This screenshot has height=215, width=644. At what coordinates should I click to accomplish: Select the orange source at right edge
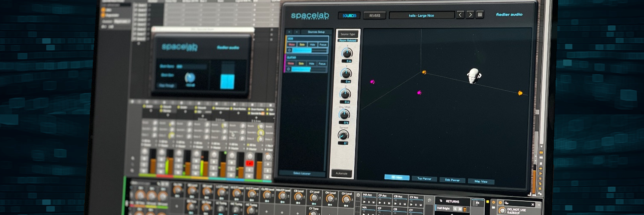pos(520,92)
